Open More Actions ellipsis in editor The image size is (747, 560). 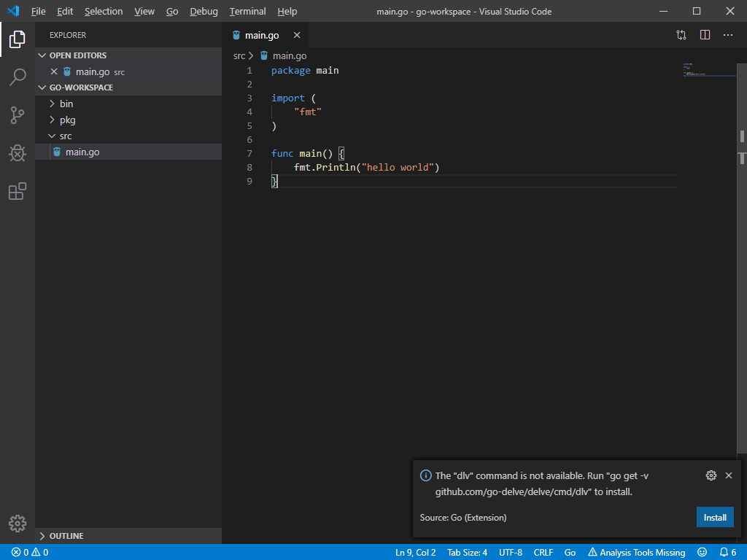[728, 35]
